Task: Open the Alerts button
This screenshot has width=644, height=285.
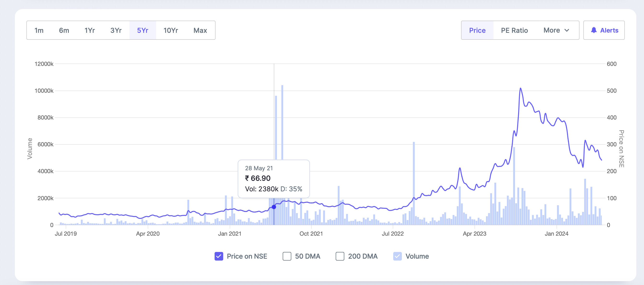Action: 604,30
